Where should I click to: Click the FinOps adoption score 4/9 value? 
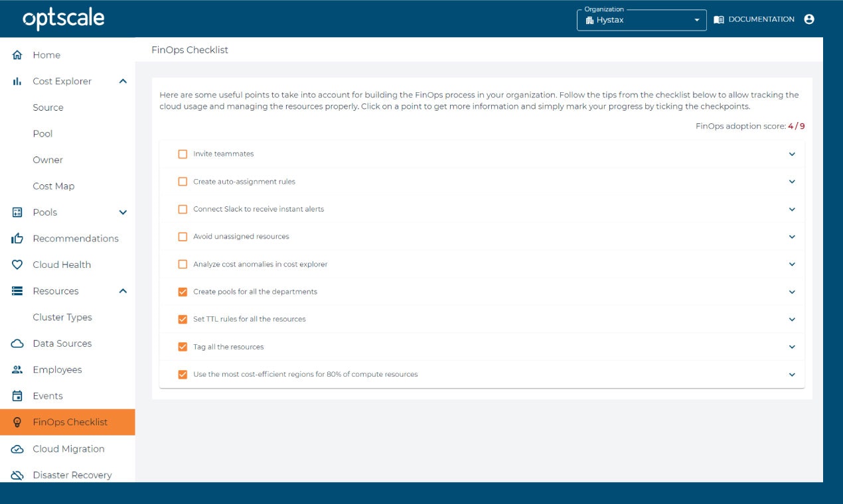point(796,126)
